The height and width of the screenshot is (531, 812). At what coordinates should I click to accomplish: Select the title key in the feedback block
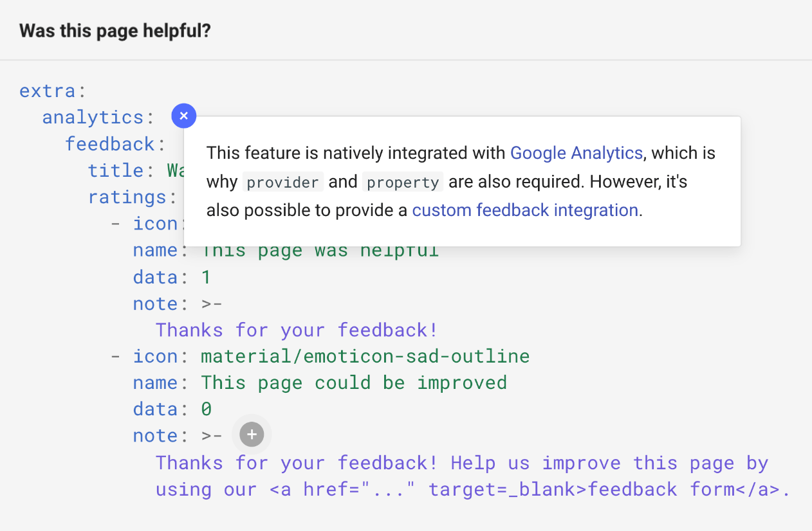[116, 170]
